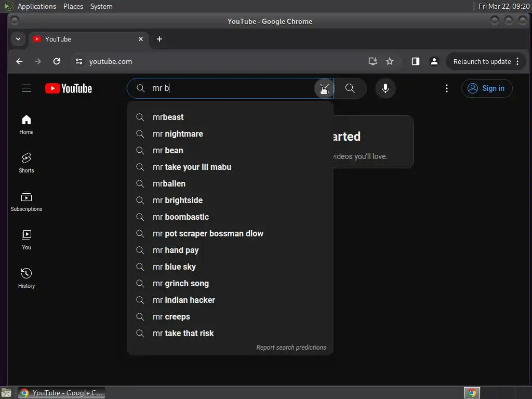Close the YouTube tab
The height and width of the screenshot is (399, 532).
(x=140, y=39)
